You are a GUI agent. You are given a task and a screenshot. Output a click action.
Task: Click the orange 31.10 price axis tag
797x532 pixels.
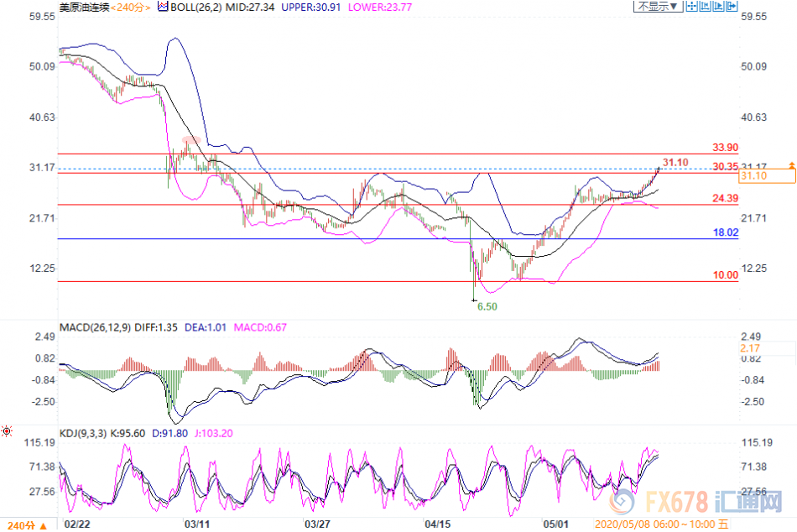767,176
